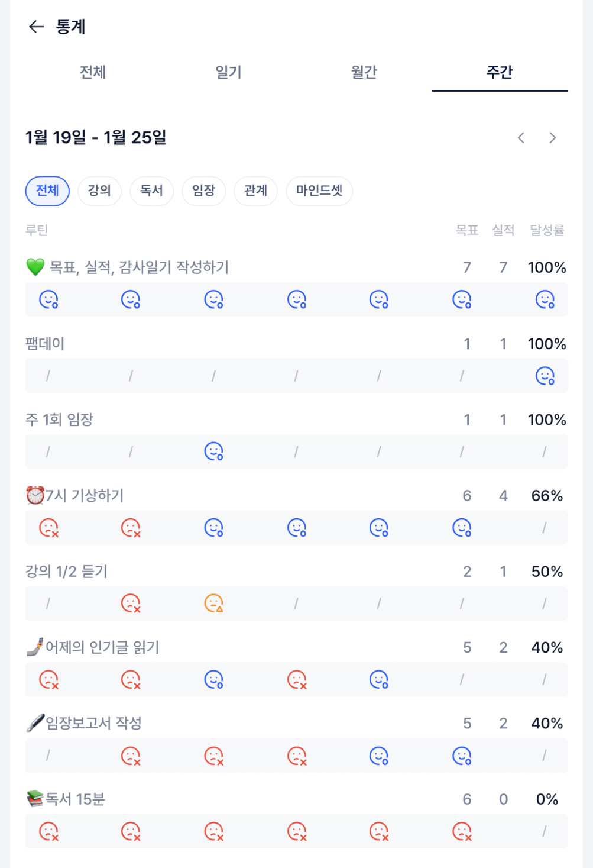The height and width of the screenshot is (868, 593).
Task: Choose the 관계 filter chip
Action: 255,191
